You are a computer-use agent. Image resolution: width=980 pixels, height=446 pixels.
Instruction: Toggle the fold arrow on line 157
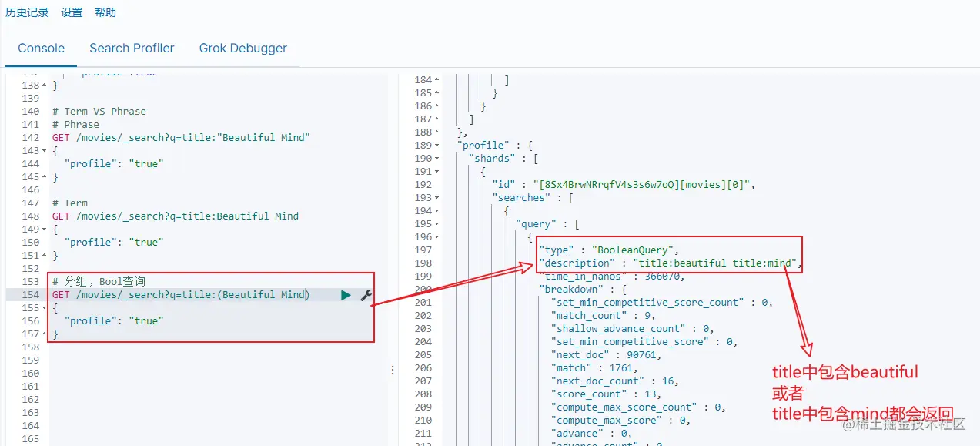[44, 334]
